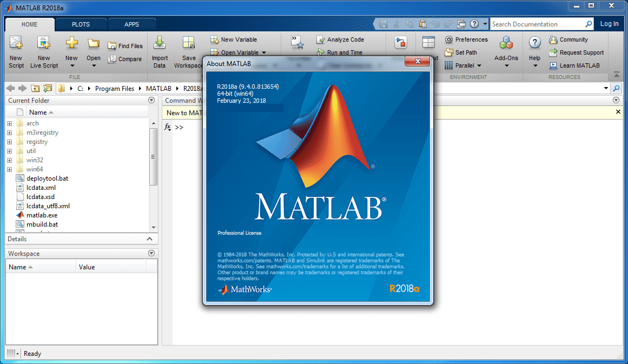This screenshot has width=628, height=364.
Task: Click the Browse for folder icon
Action: coord(48,88)
